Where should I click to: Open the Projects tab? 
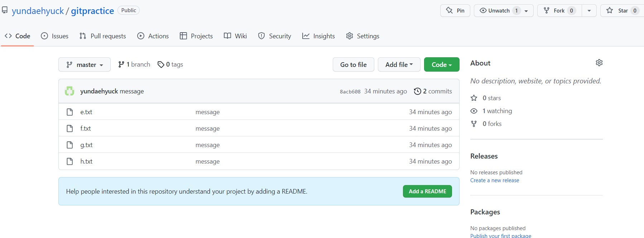(196, 36)
